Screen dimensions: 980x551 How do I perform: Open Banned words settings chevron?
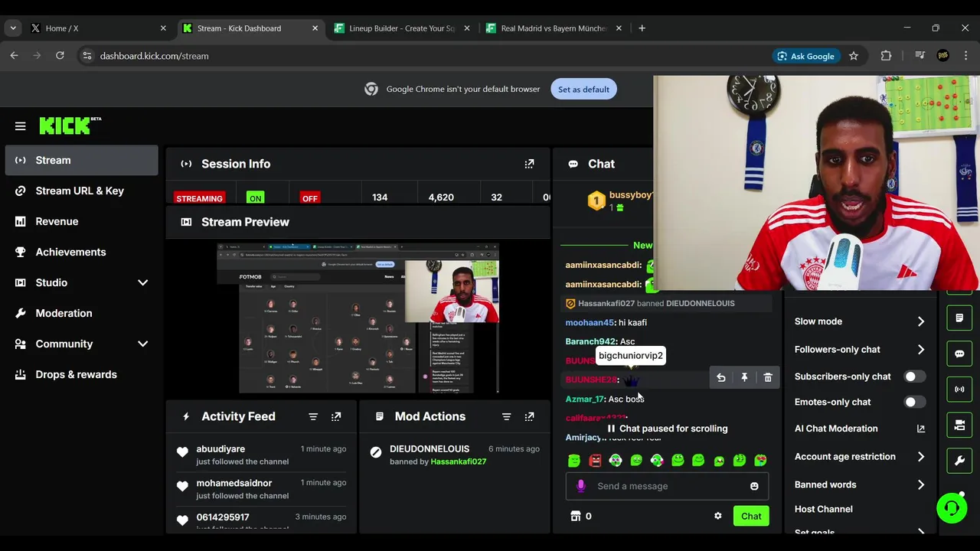click(x=921, y=484)
